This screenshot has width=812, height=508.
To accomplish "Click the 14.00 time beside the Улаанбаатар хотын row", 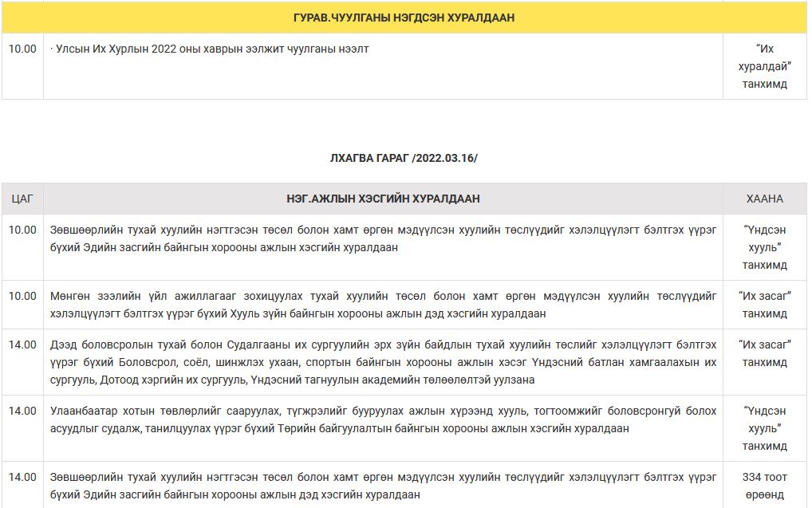I will click(x=22, y=412).
